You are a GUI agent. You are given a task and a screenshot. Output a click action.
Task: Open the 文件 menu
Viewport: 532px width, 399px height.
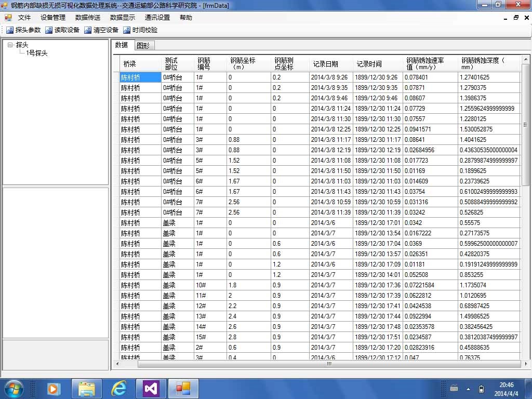click(24, 18)
